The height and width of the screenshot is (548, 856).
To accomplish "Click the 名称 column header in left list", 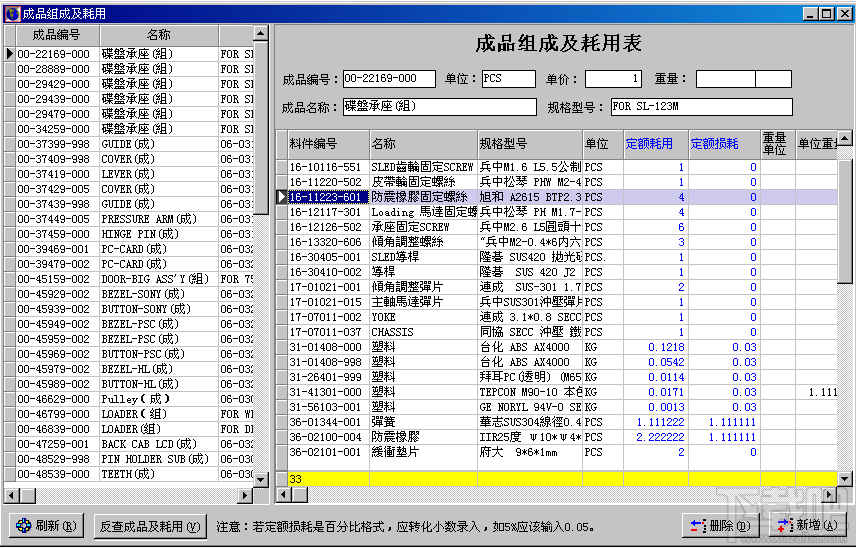I will 159,35.
